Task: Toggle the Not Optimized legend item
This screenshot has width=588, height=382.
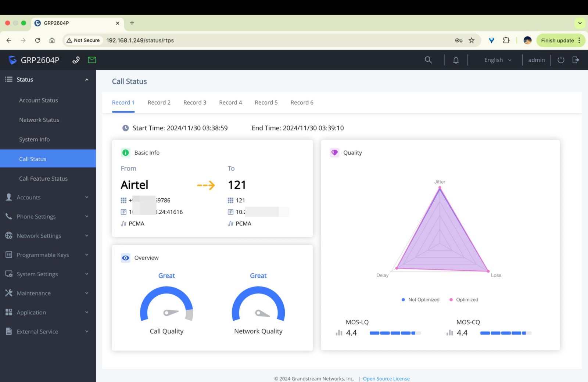Action: [x=420, y=300]
